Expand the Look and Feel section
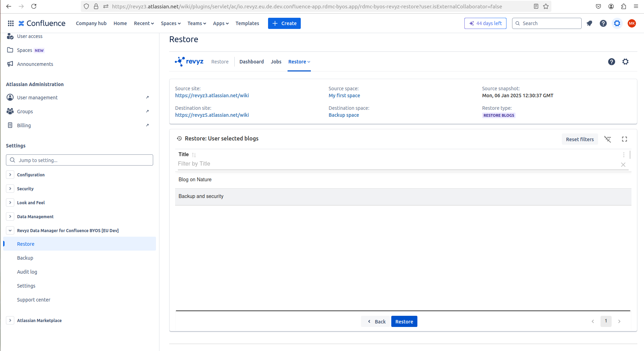The width and height of the screenshot is (644, 351). pos(10,203)
